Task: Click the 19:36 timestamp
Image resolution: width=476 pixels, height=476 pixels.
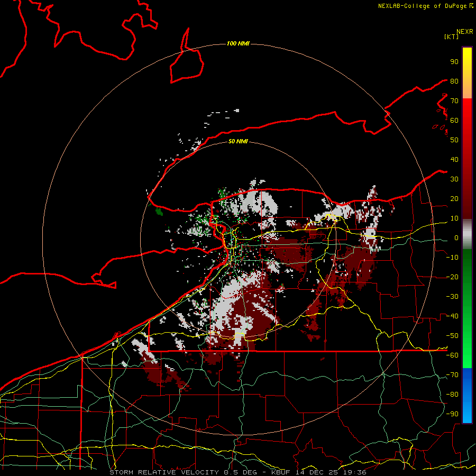Action: [x=354, y=472]
